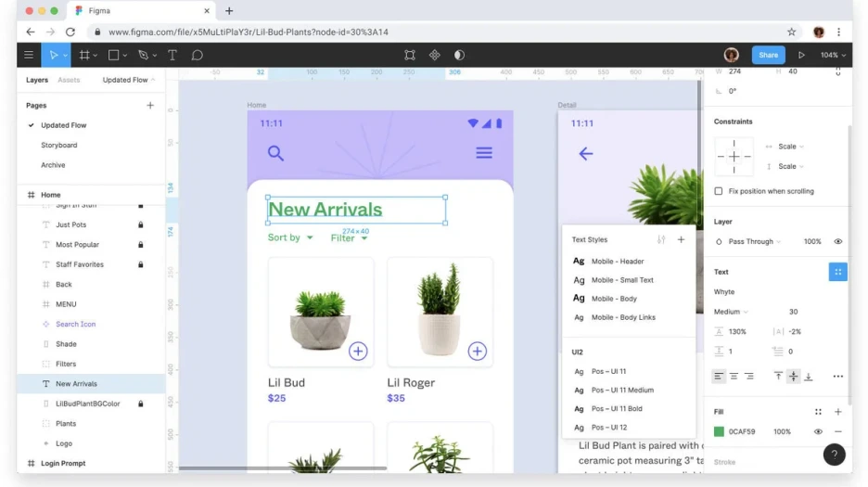Open fill color styles four-dots icon
This screenshot has height=487, width=868.
pos(818,412)
